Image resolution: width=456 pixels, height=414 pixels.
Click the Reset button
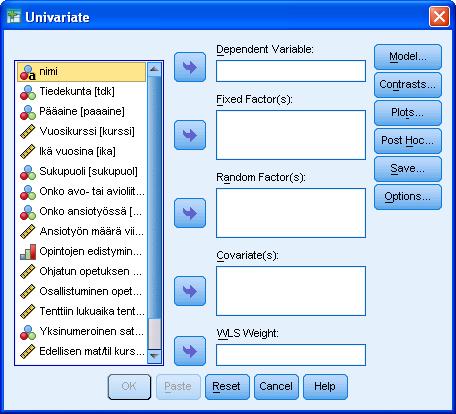tap(227, 387)
